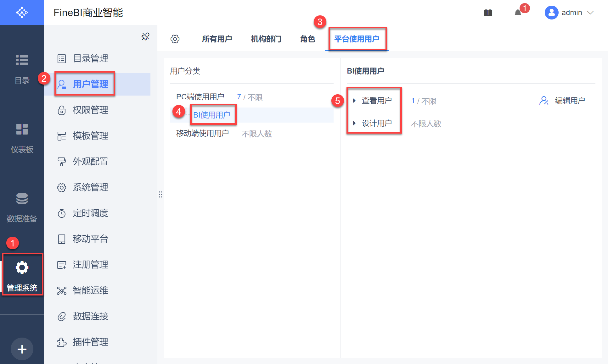This screenshot has width=608, height=364.
Task: Click the round plus button at bottom
Action: (22, 349)
